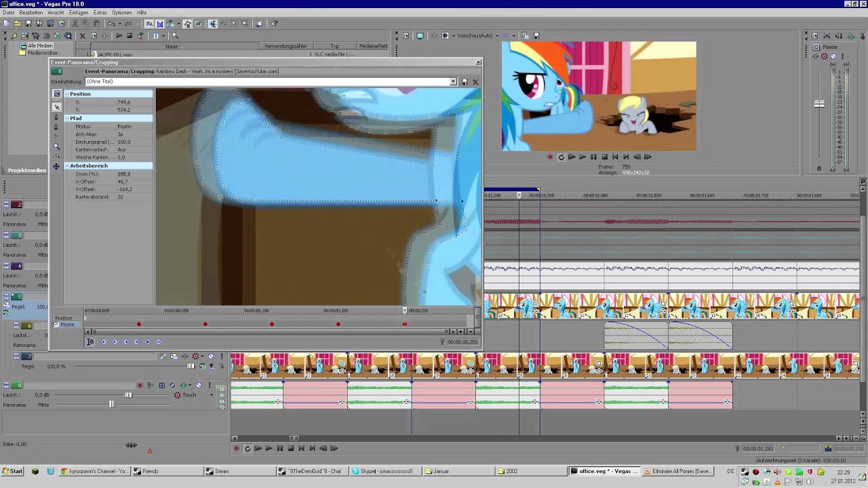Click the Master bus volume fader
Screen dimensions: 868x488
coord(819,104)
